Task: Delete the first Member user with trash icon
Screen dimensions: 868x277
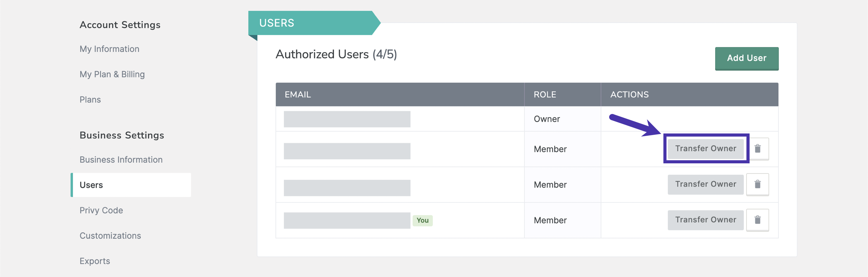Action: (757, 148)
